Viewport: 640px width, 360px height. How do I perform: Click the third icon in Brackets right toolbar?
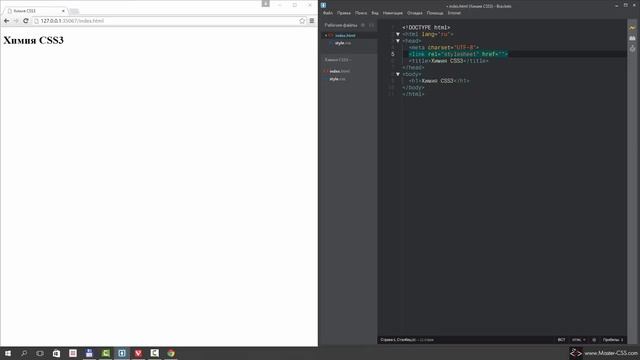coord(632,49)
